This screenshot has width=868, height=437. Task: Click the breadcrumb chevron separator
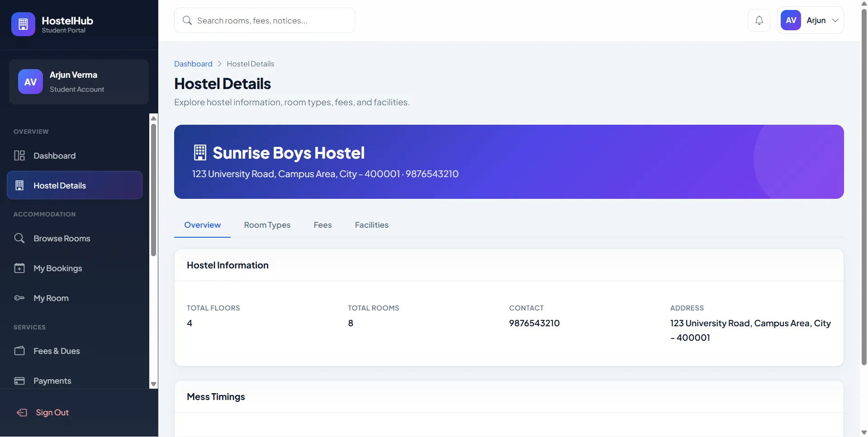tap(219, 64)
